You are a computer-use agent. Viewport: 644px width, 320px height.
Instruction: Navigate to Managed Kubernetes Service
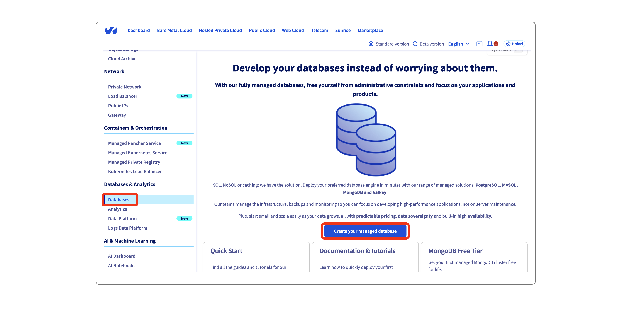(138, 153)
